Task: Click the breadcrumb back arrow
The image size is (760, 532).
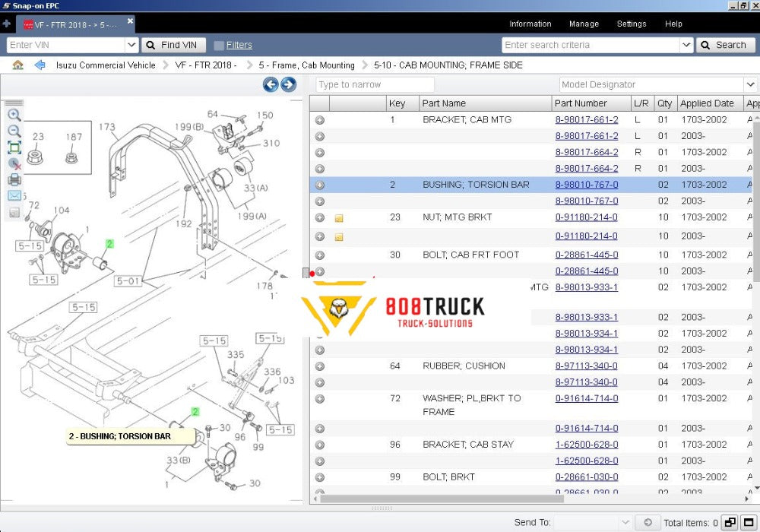Action: point(40,65)
